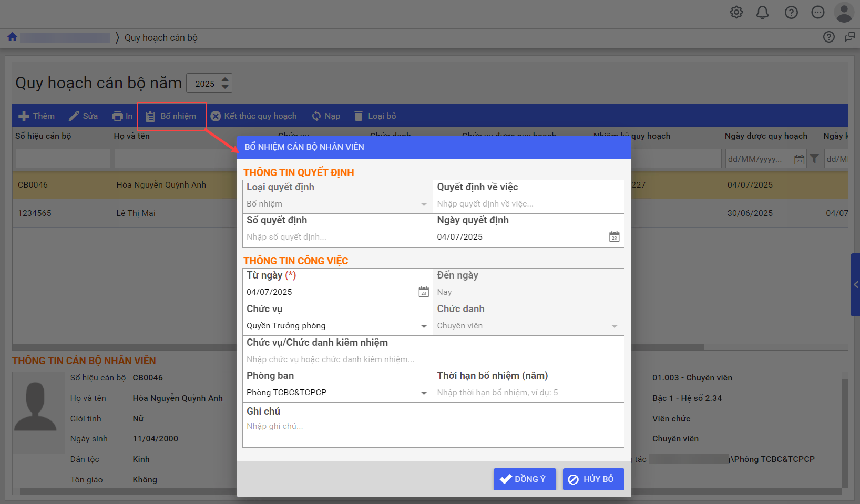Open the user profile avatar
The height and width of the screenshot is (504, 860).
[x=843, y=12]
